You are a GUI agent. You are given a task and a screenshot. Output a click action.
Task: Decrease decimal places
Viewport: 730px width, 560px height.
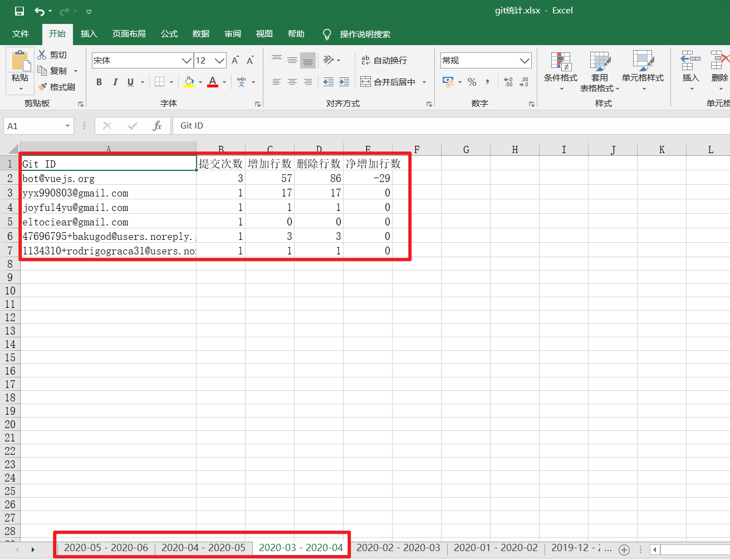point(524,82)
